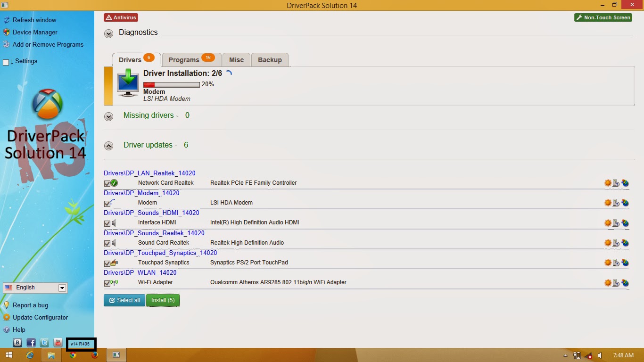Click the orange sun icon for Wi-Fi Adapter
Screen dimensions: 644x362
[x=608, y=283]
